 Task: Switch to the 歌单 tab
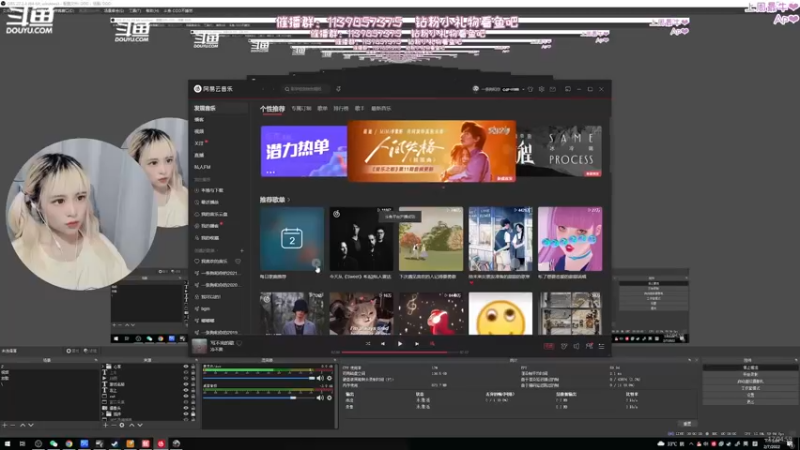[x=322, y=109]
